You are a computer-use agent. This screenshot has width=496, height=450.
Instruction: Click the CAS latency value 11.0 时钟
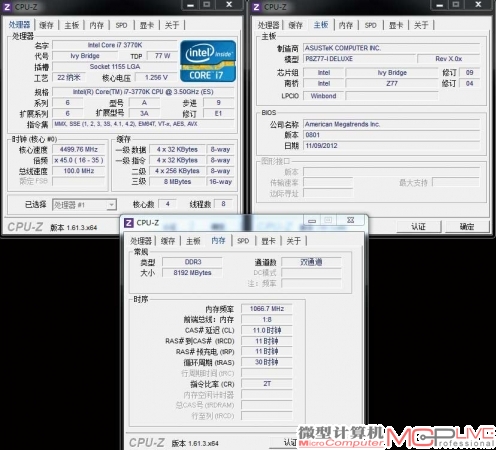[x=267, y=330]
